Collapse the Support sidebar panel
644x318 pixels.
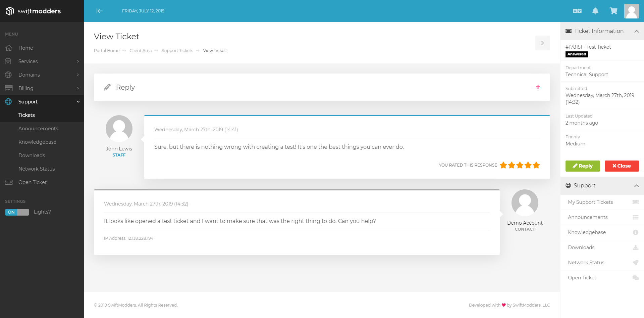[x=636, y=186]
